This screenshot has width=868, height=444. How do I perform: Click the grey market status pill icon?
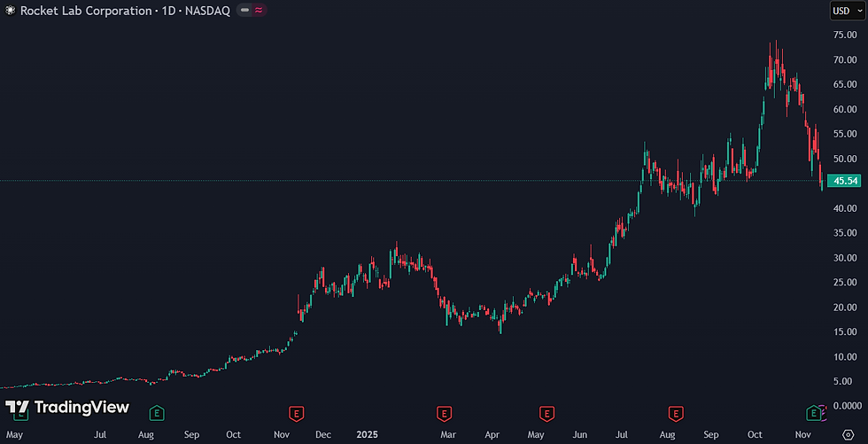point(244,10)
